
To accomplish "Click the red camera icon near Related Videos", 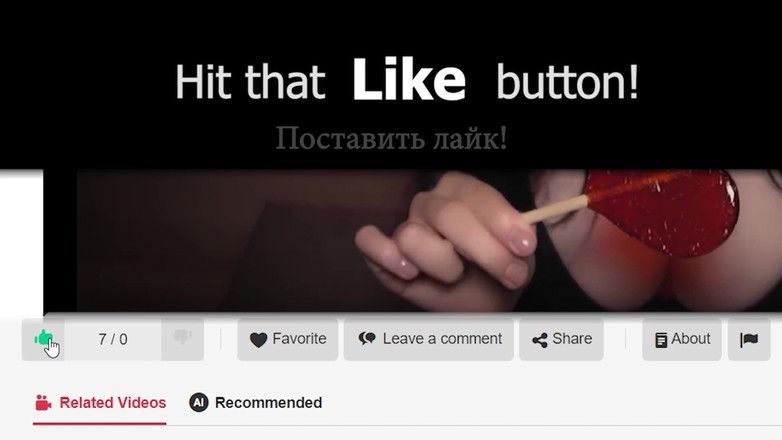I will tap(43, 403).
